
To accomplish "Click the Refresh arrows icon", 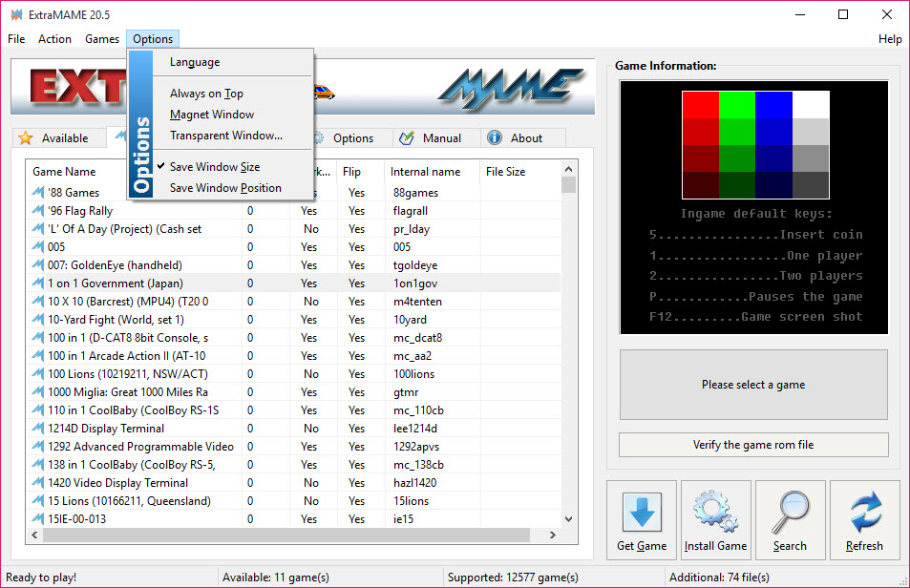I will [865, 512].
